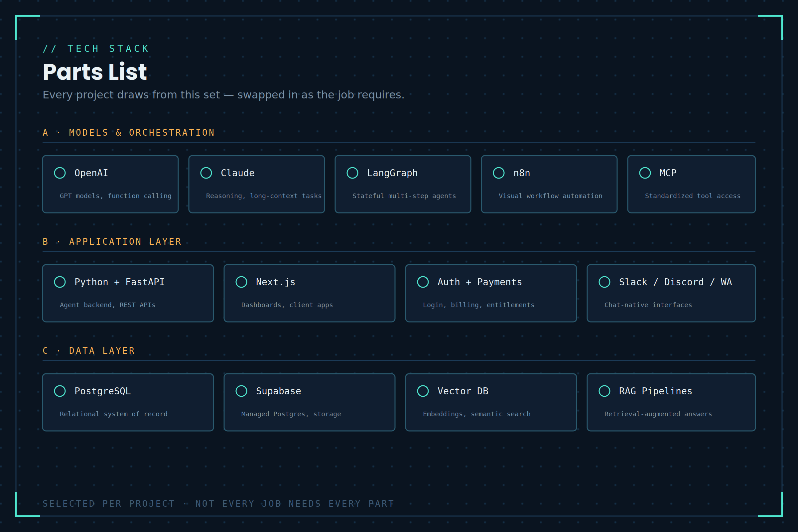Viewport: 798px width, 532px height.
Task: Click 'Managed Postgres, storage' description
Action: [x=291, y=414]
